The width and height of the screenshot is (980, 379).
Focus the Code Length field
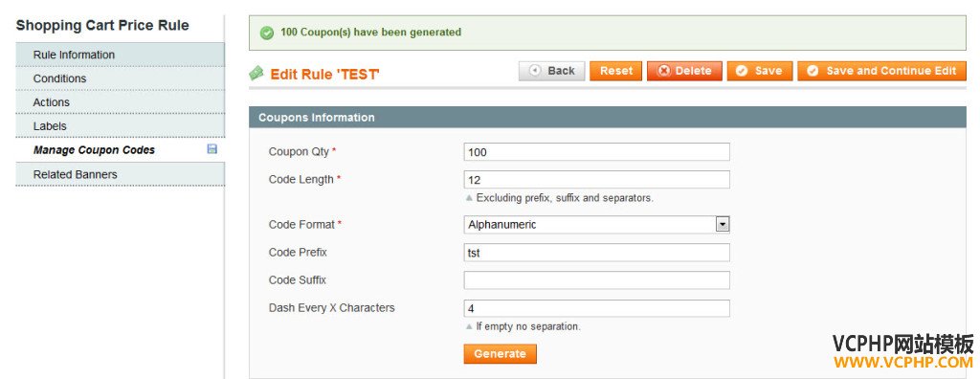[597, 180]
